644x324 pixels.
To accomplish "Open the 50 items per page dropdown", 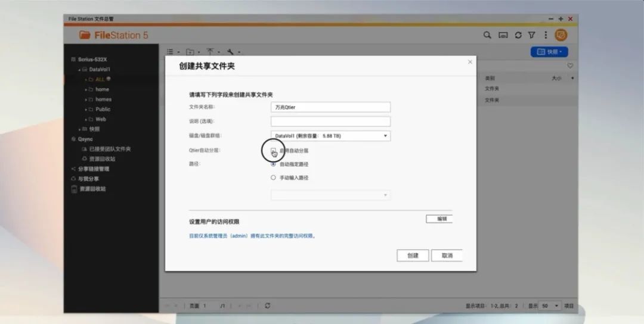I will 550,306.
